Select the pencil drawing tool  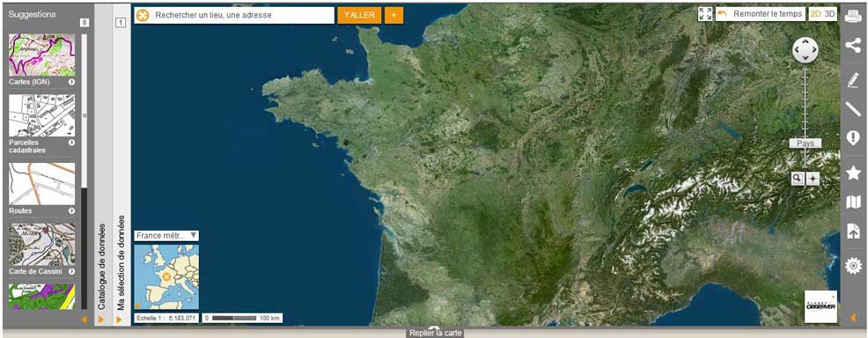point(853,80)
